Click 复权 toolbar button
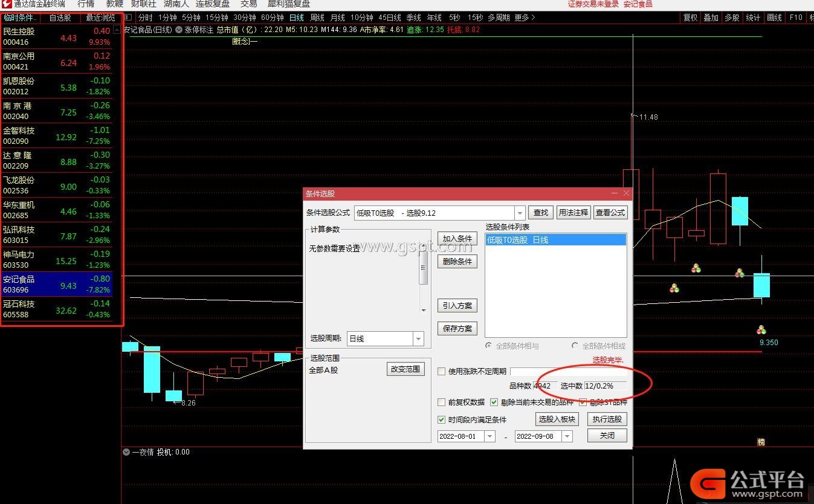This screenshot has width=814, height=504. pyautogui.click(x=691, y=18)
